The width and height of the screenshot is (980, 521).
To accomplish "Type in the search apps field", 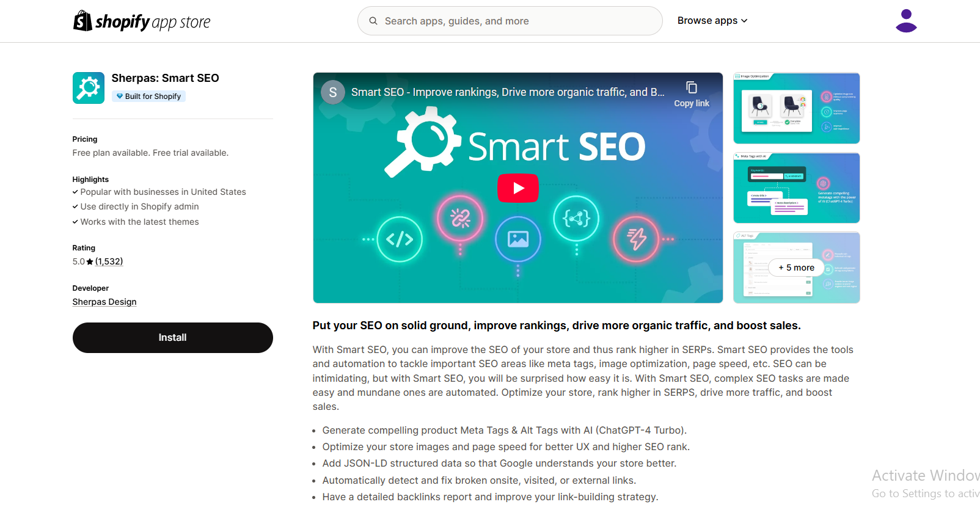I will click(519, 21).
